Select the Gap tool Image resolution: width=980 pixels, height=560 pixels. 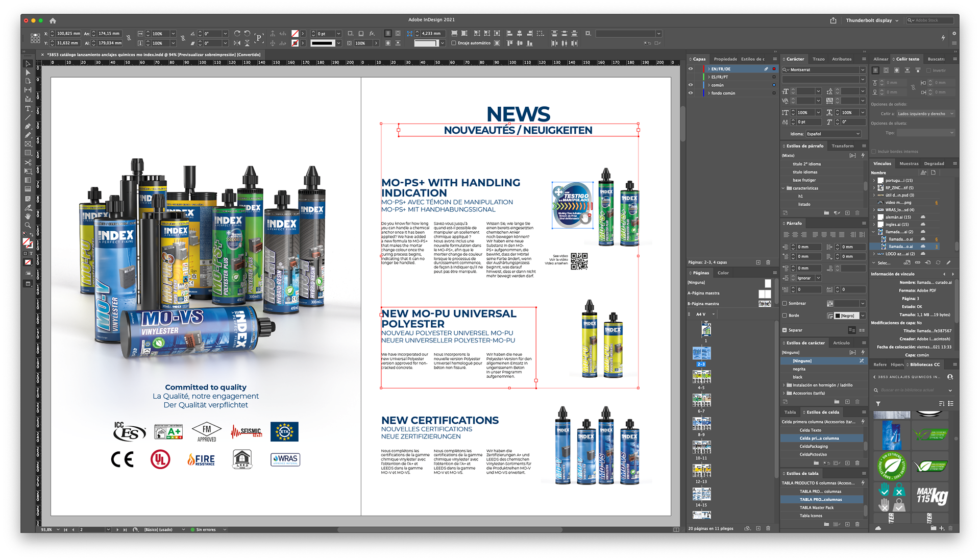point(28,90)
